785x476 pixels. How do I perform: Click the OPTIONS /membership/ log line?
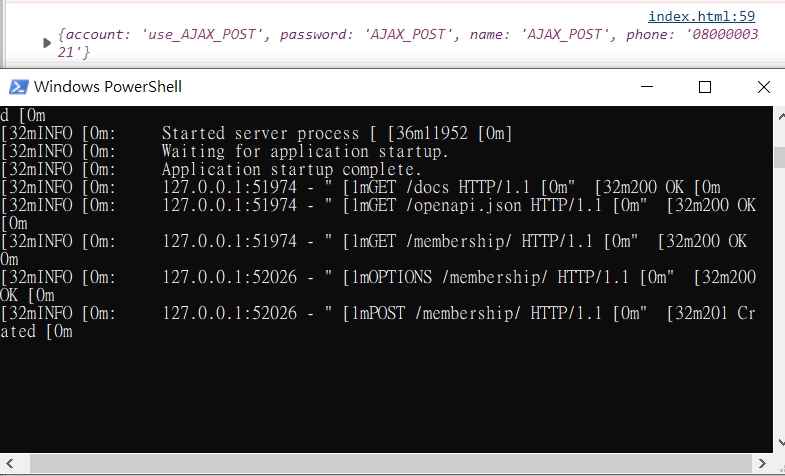coord(378,286)
